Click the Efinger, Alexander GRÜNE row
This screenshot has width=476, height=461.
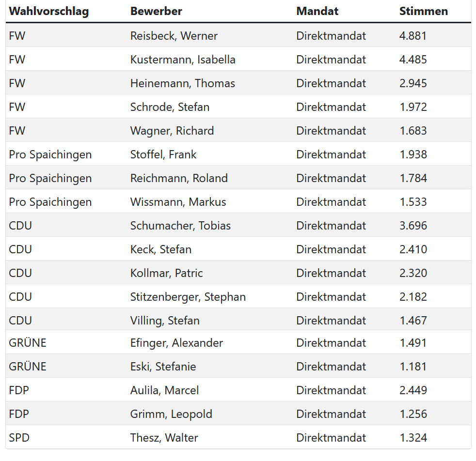click(x=238, y=343)
